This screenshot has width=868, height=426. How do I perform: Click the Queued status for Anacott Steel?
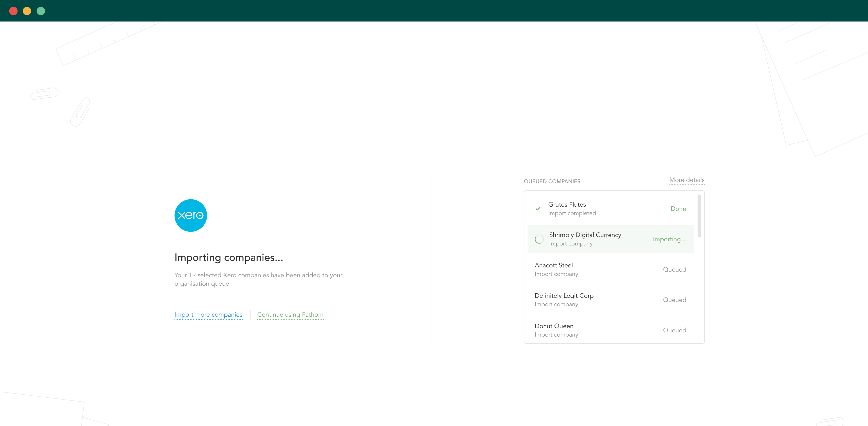tap(674, 269)
